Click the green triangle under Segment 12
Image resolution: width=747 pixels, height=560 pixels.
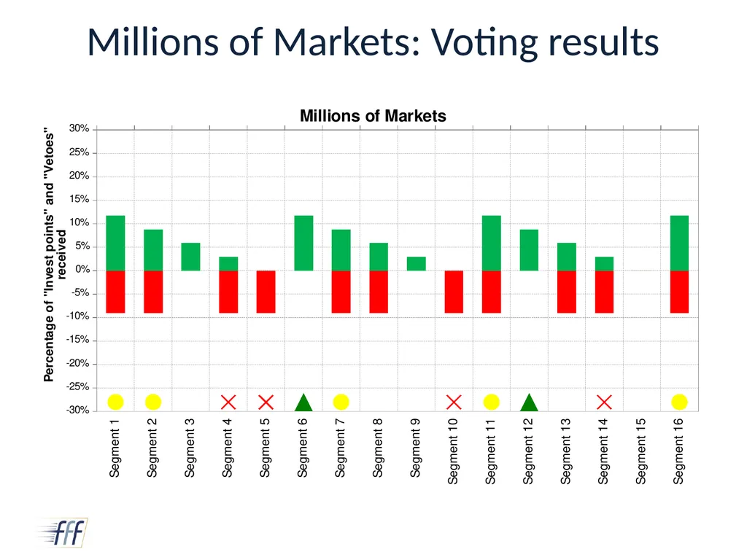click(x=529, y=402)
